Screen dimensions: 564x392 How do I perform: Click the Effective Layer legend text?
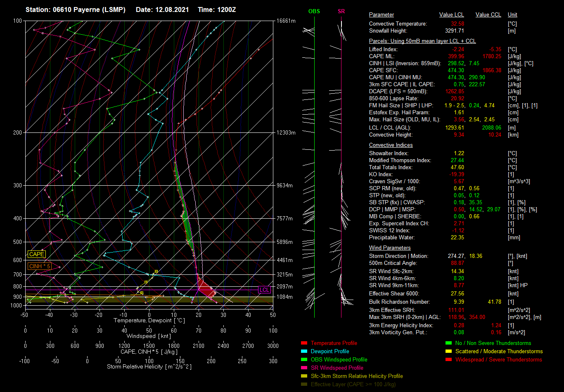tap(353, 385)
